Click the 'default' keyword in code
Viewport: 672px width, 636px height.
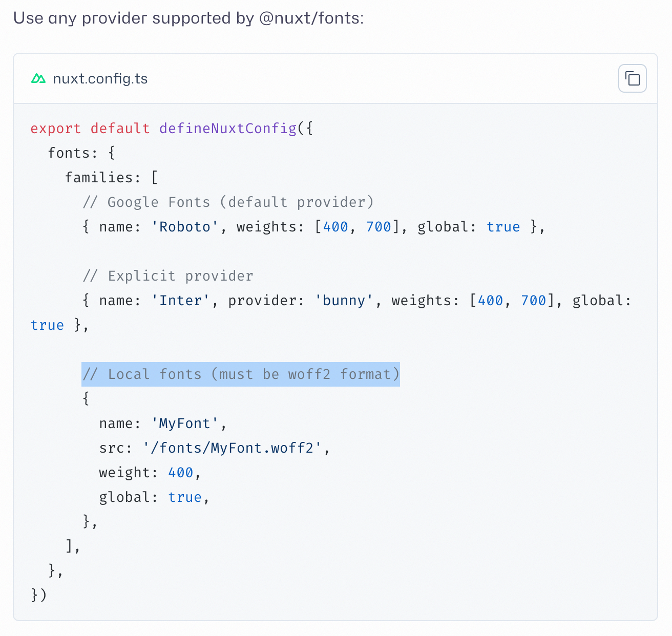tap(120, 129)
